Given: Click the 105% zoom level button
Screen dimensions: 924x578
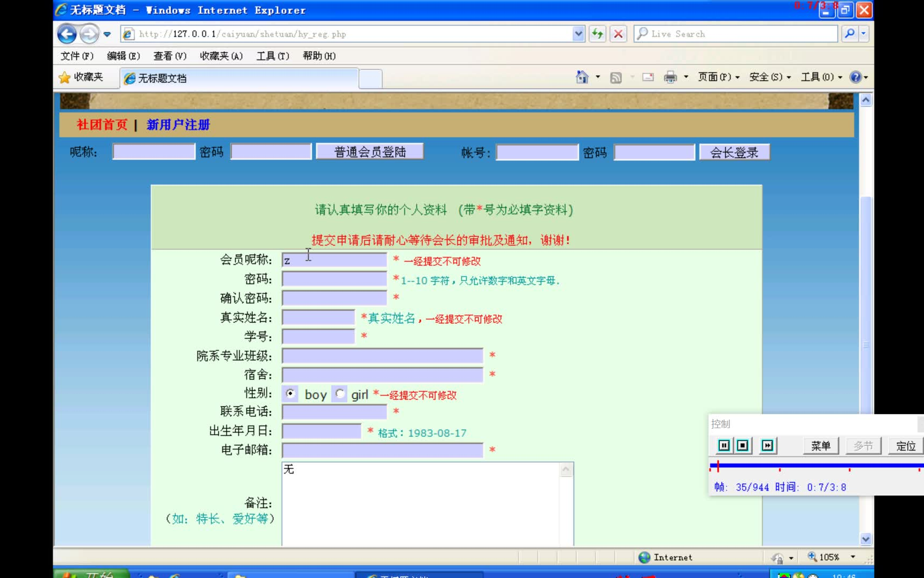Looking at the screenshot, I should tap(823, 557).
